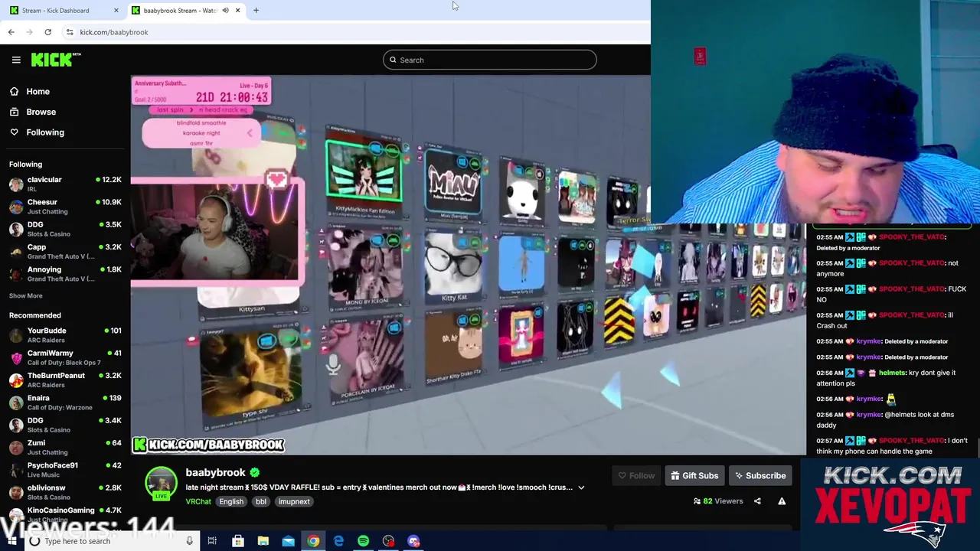980x551 pixels.
Task: Open clavicular channel from Following list
Action: point(65,184)
